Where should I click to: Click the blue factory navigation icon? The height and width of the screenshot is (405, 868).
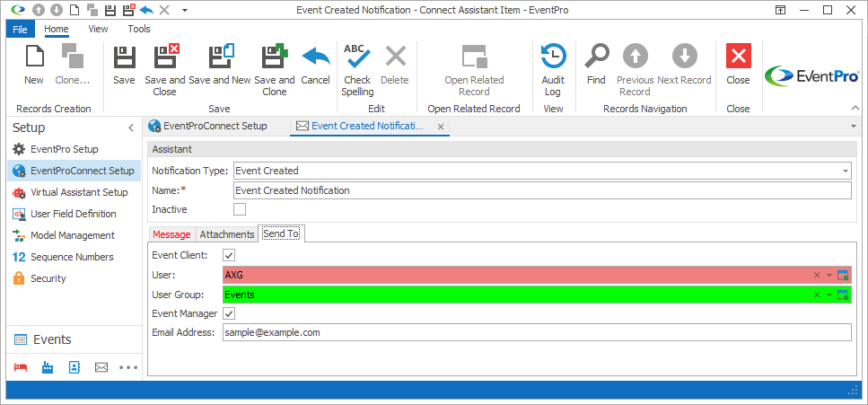[48, 366]
